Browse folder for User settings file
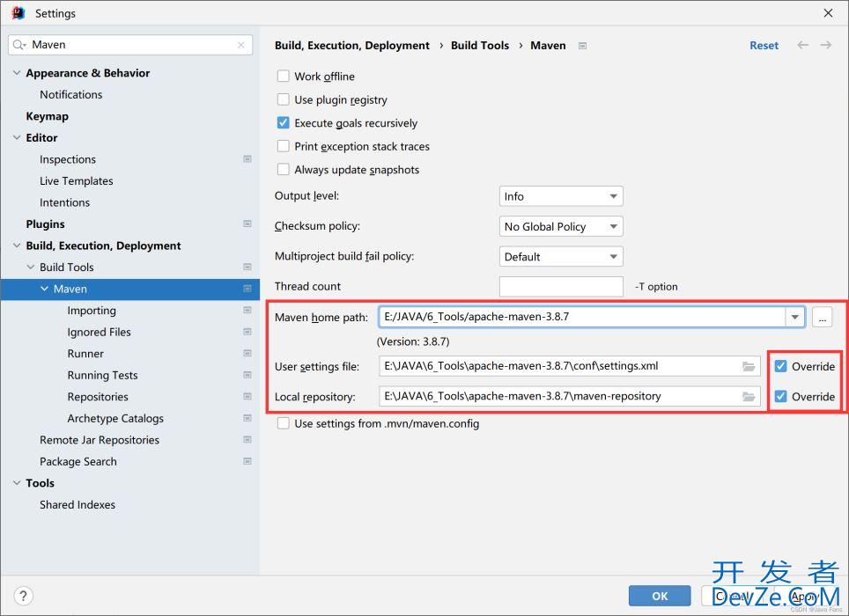This screenshot has width=849, height=616. click(749, 367)
